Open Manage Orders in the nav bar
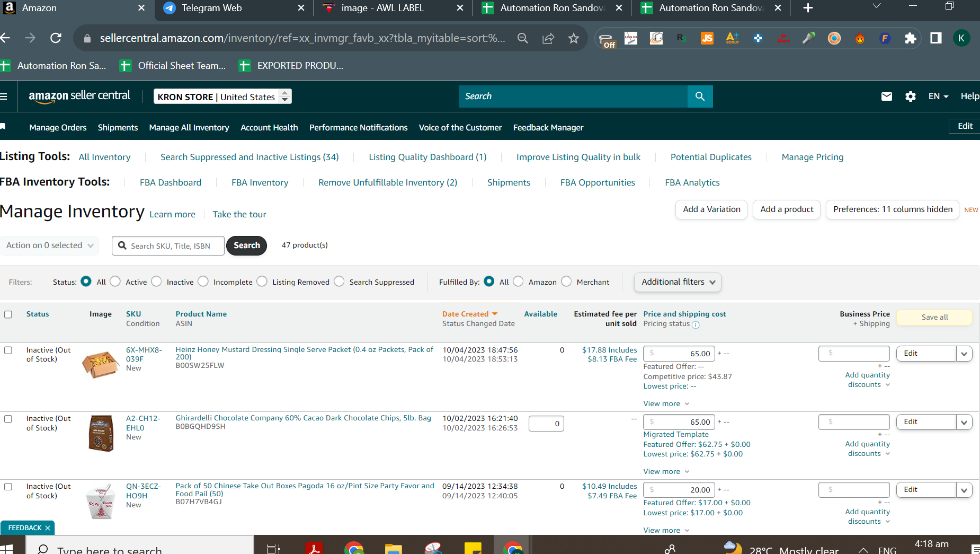980x554 pixels. pos(58,128)
